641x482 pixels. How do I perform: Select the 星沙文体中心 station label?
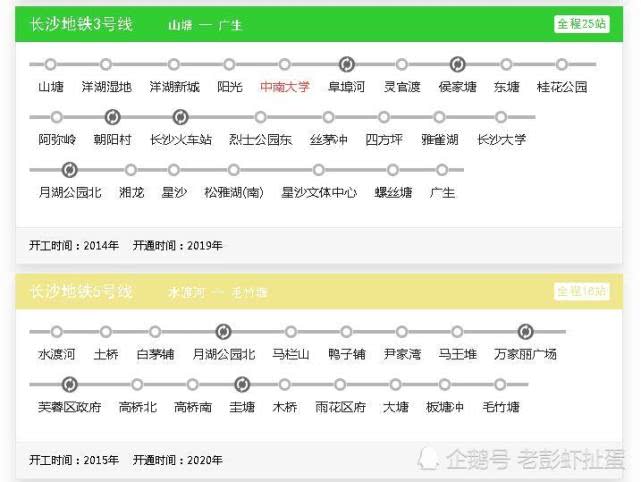pos(319,192)
